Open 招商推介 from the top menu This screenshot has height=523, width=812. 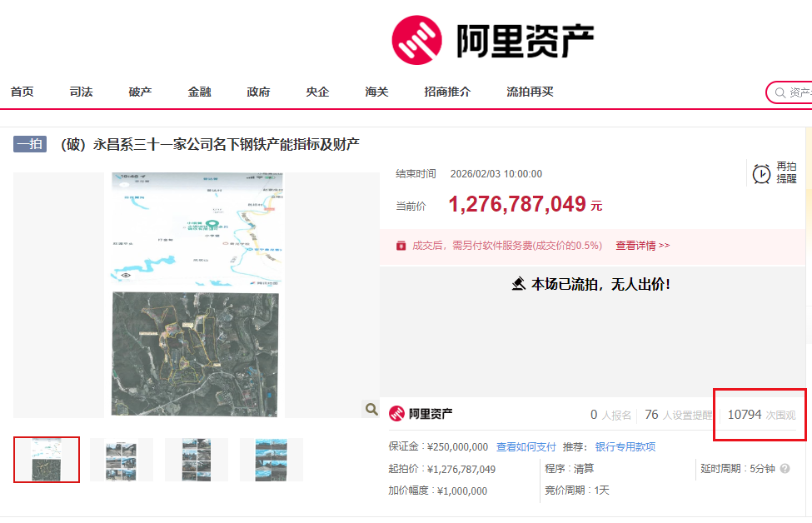[x=447, y=92]
